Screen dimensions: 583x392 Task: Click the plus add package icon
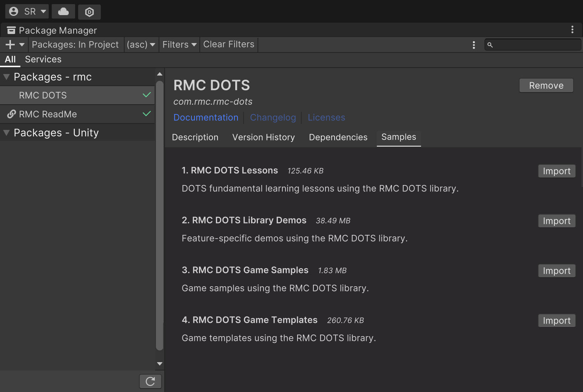coord(10,45)
